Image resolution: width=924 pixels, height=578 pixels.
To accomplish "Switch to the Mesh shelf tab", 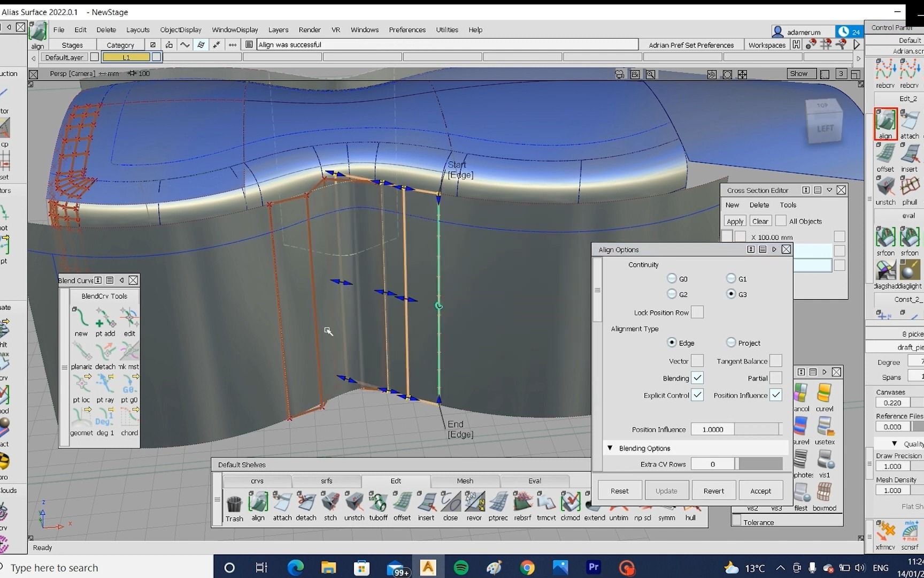I will [x=465, y=481].
